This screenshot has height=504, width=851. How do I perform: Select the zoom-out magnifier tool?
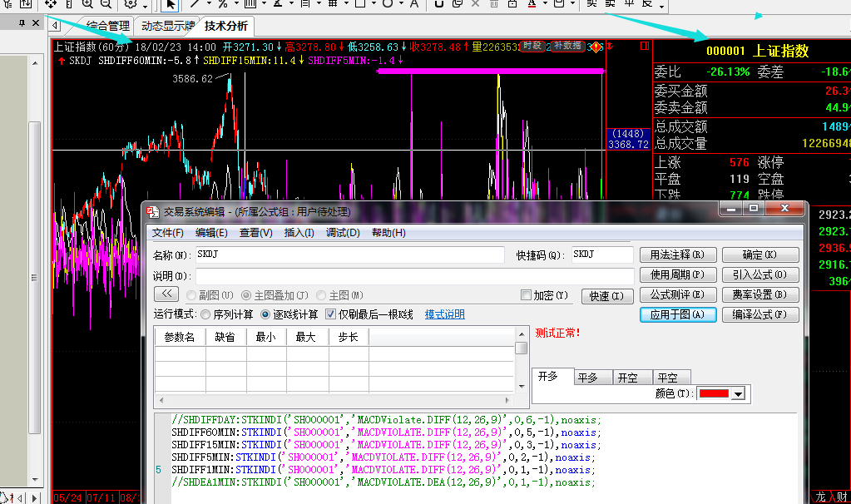(x=106, y=4)
